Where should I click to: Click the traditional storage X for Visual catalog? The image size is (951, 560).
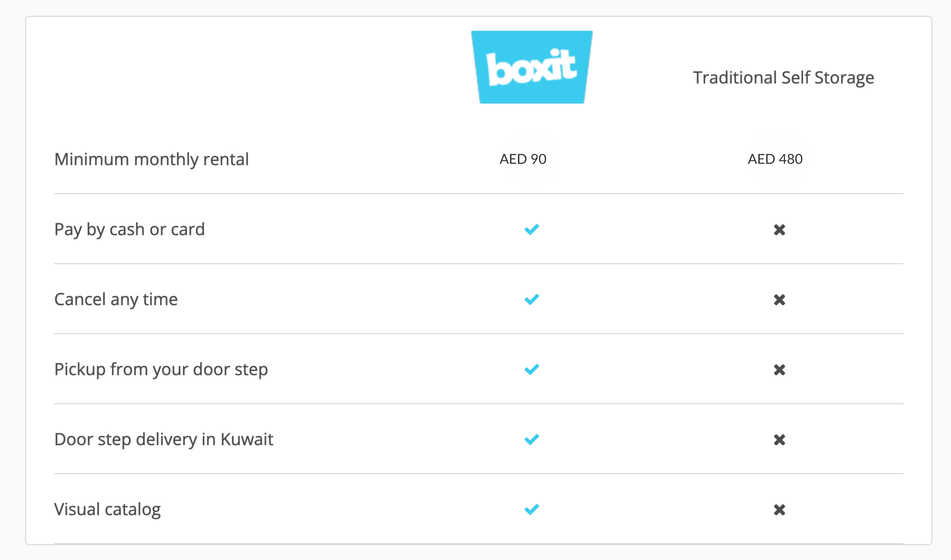point(780,510)
